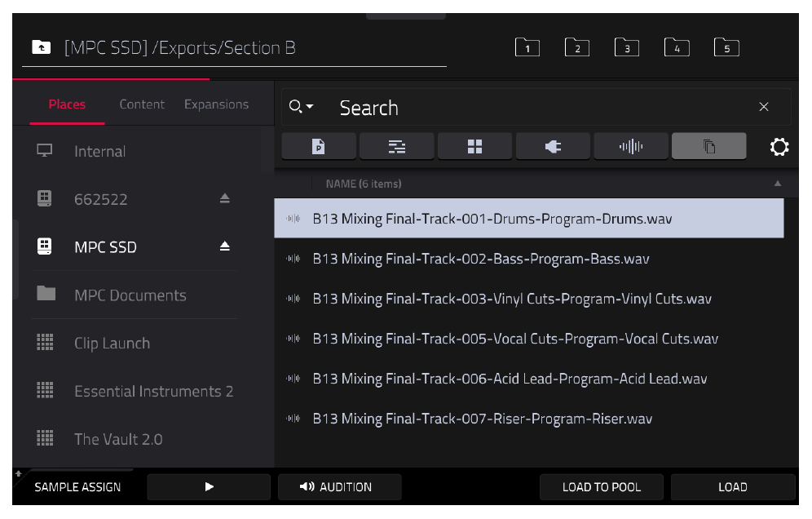Filter by project files
This screenshot has width=812, height=519.
319,146
